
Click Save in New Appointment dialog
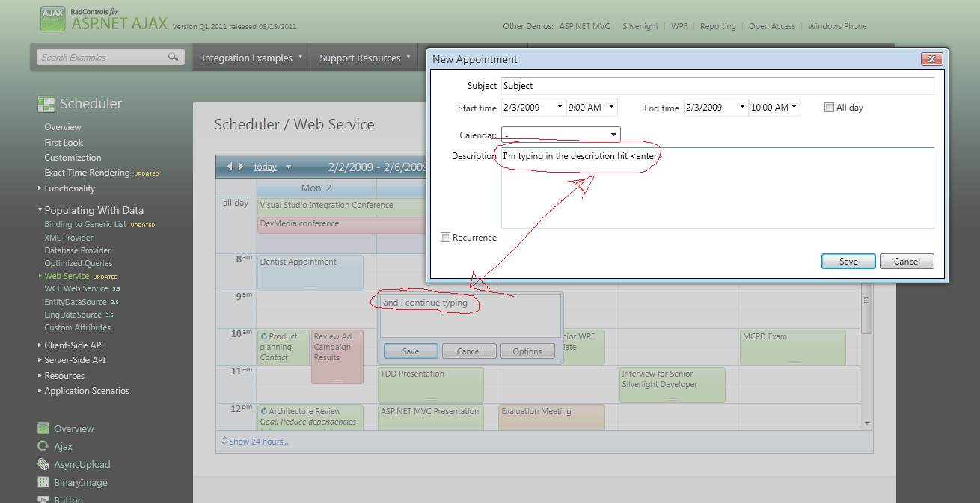[x=848, y=262]
